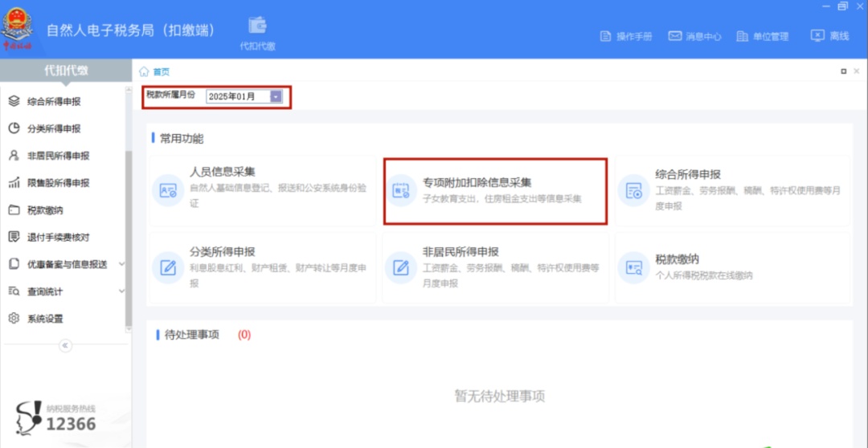The height and width of the screenshot is (448, 868).
Task: Click the 综合所得申报 sidebar layers icon
Action: coord(14,101)
